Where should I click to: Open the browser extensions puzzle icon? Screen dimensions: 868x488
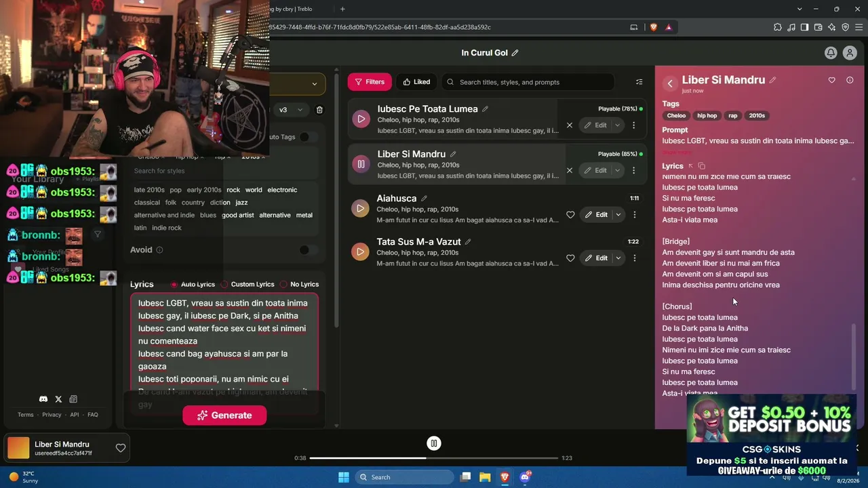click(777, 27)
